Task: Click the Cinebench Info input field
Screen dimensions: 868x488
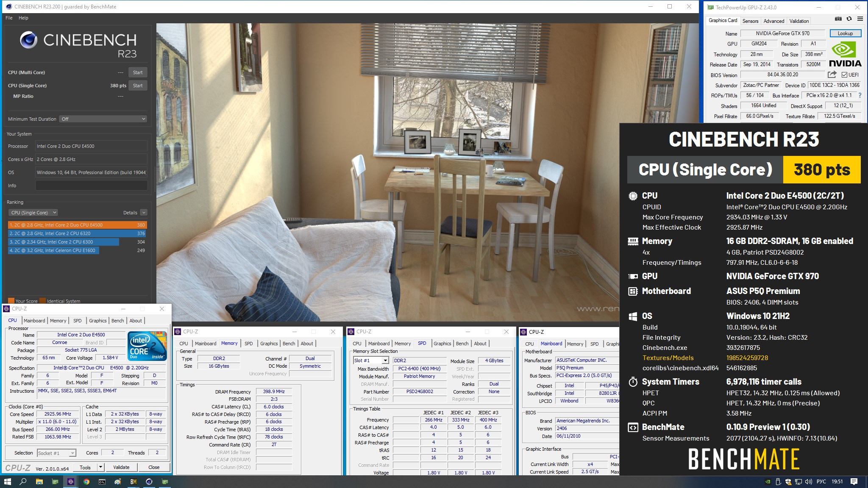Action: pos(91,186)
